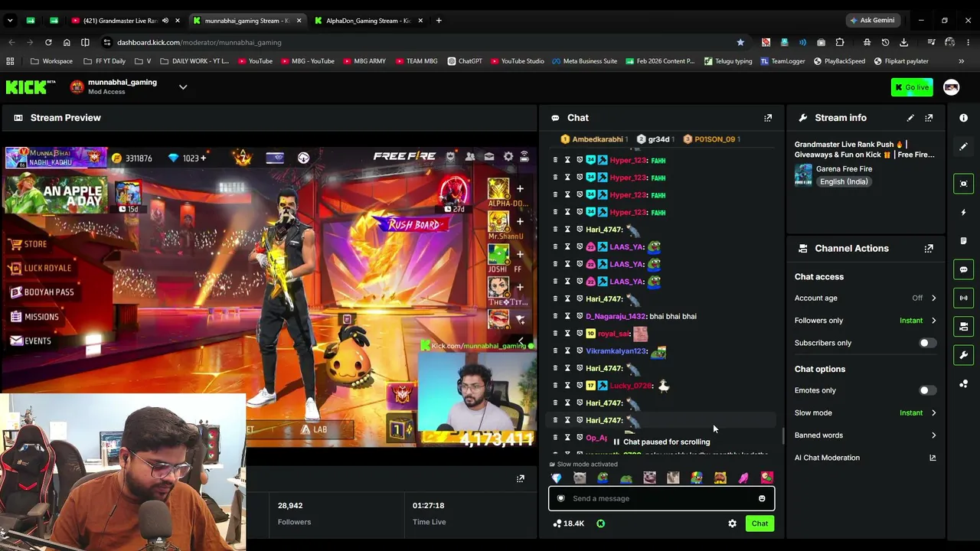Click the bubbles icon at sidebar bottom

[963, 384]
